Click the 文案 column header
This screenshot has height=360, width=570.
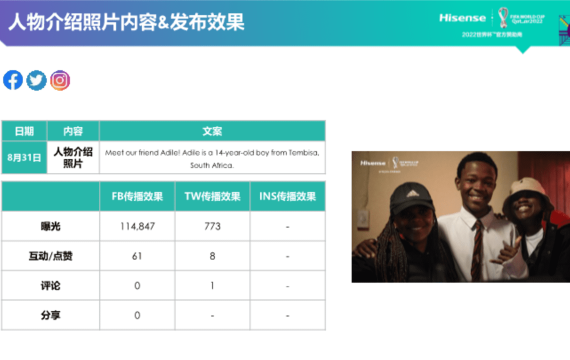tap(212, 131)
